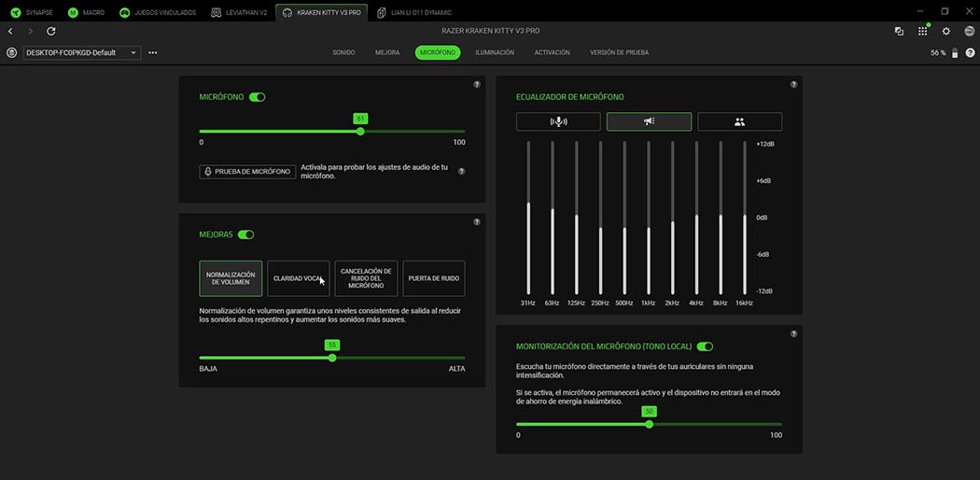Click the forward navigation arrow
The image size is (980, 480).
click(31, 31)
